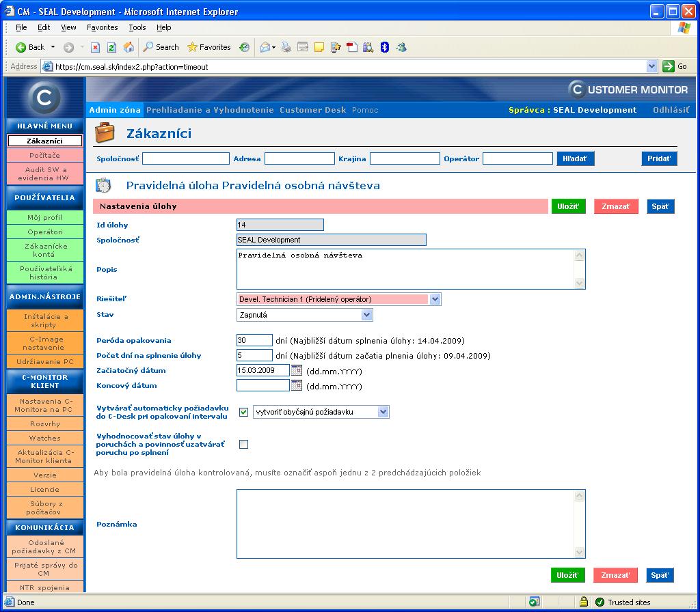Click the green Go arrow button

669,66
